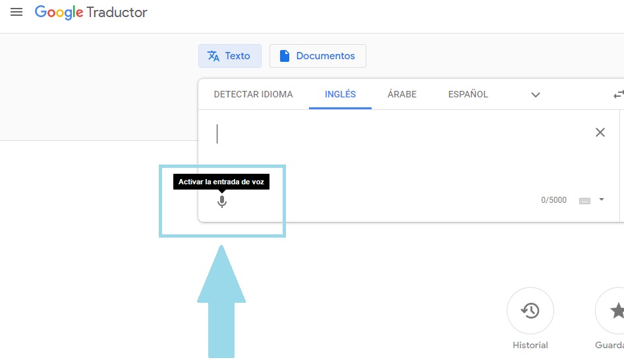Image resolution: width=624 pixels, height=364 pixels.
Task: Activate voice input microphone
Action: click(222, 201)
